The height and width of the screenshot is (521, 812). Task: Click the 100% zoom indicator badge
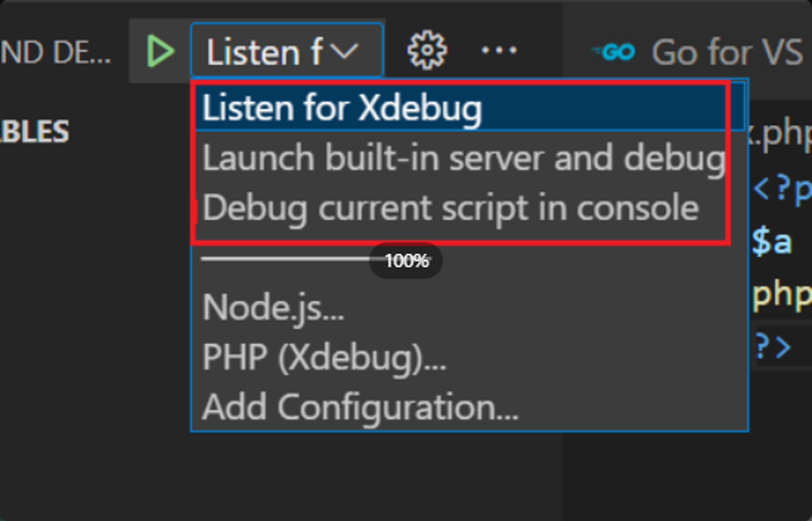(406, 260)
